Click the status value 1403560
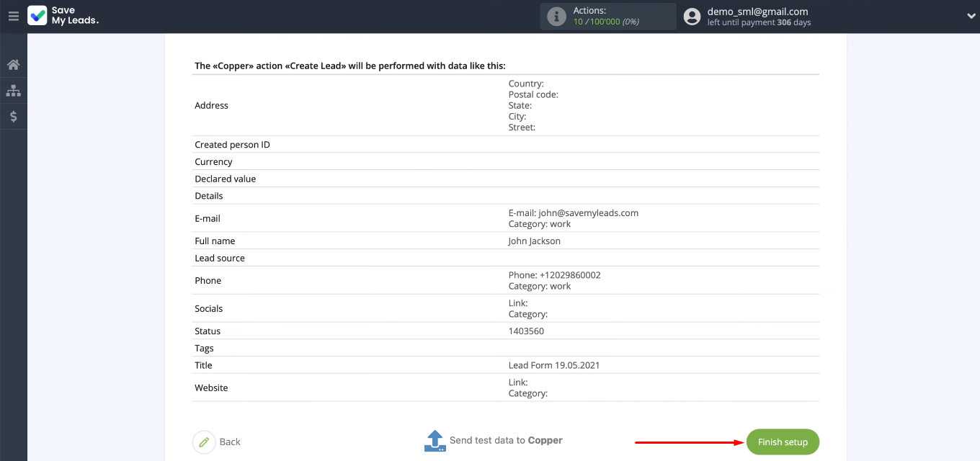This screenshot has height=461, width=980. (x=526, y=331)
